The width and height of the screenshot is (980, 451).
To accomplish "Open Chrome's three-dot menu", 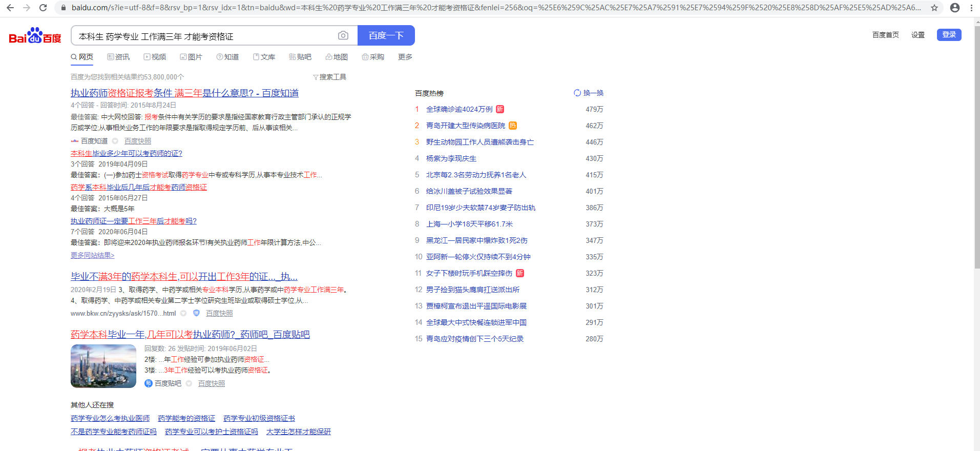I will click(971, 8).
